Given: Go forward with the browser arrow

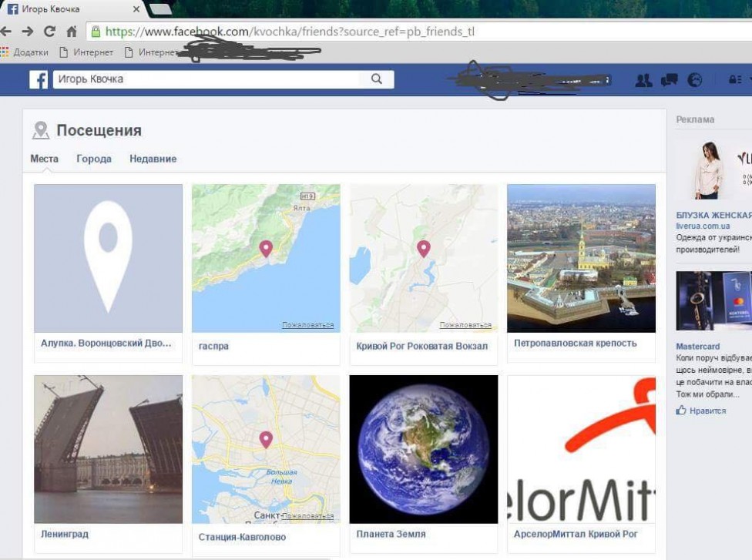Looking at the screenshot, I should 28,32.
